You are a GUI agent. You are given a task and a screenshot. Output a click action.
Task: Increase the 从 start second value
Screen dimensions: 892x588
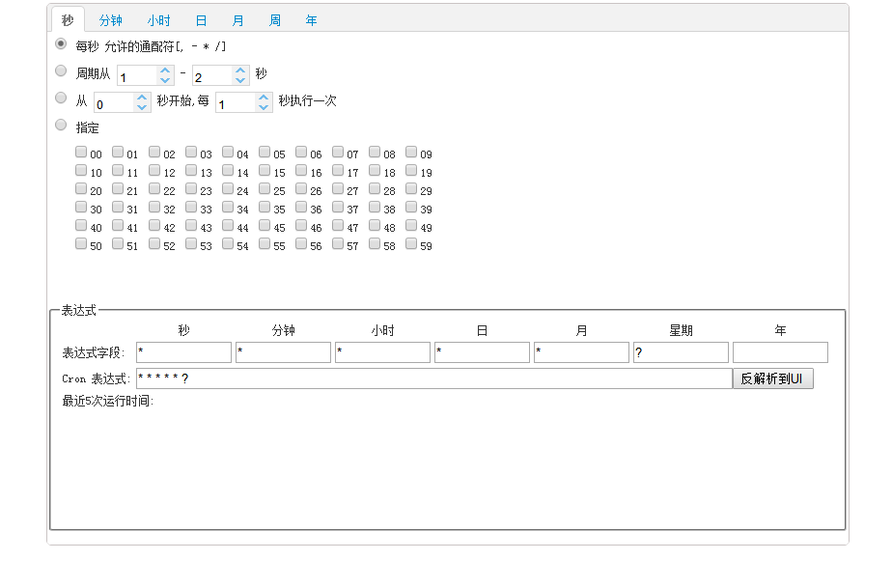142,98
